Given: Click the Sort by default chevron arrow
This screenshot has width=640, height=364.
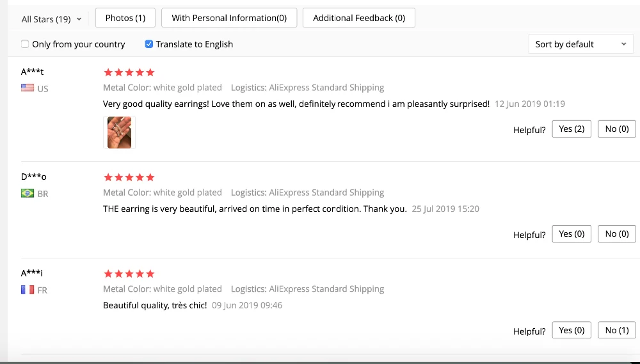Looking at the screenshot, I should [623, 44].
